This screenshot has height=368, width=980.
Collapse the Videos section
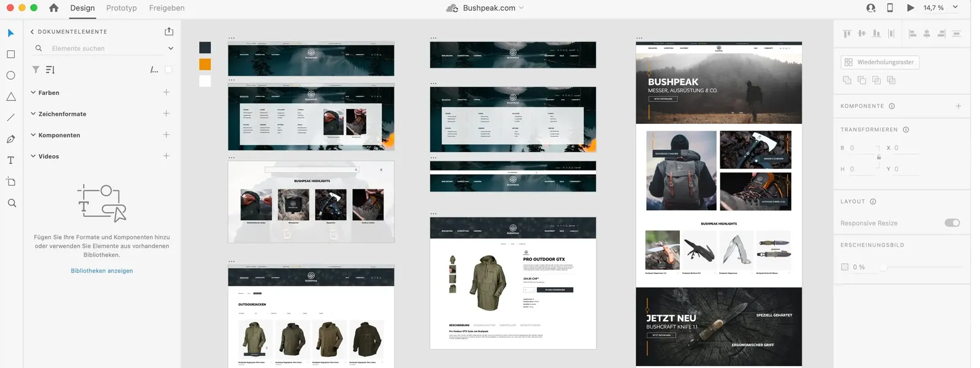pos(33,156)
